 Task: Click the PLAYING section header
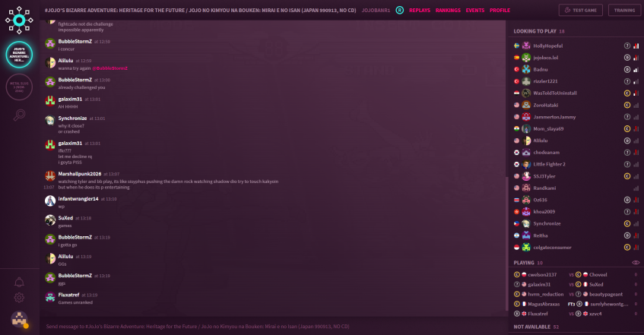[528, 263]
